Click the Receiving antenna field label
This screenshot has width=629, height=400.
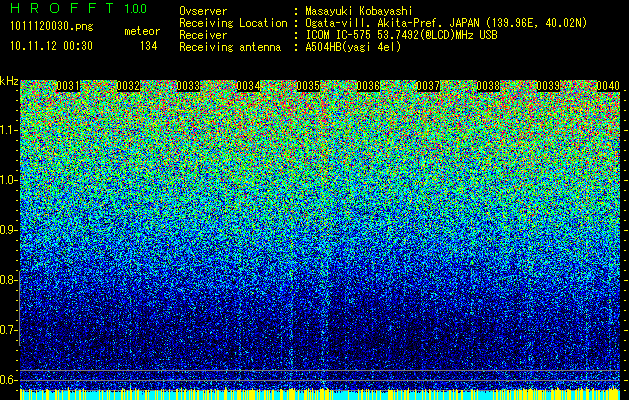[x=230, y=47]
